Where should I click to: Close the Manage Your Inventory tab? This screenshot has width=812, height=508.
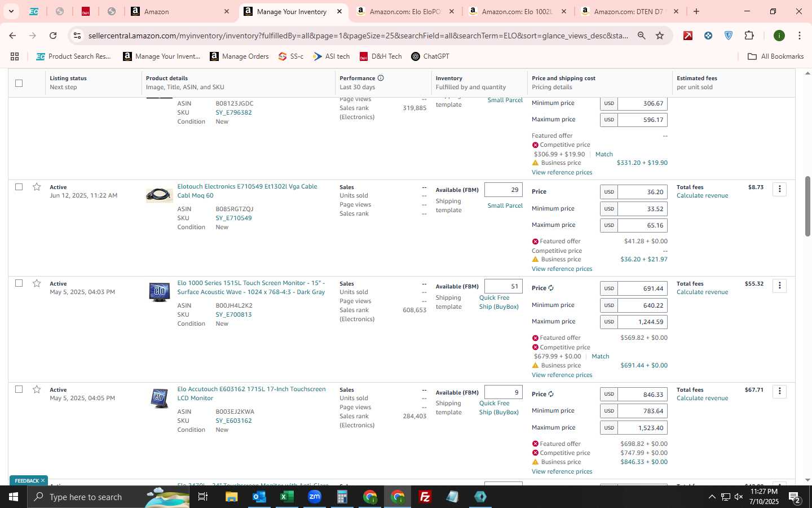pos(339,11)
